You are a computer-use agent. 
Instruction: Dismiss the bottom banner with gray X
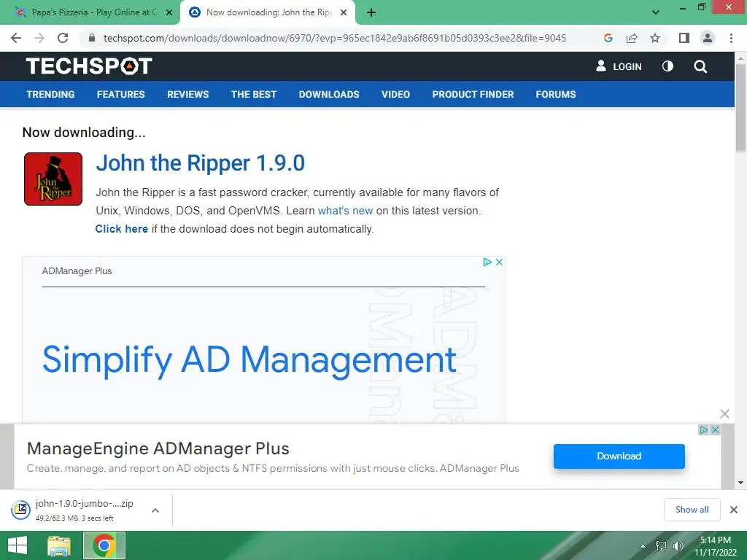tap(724, 414)
